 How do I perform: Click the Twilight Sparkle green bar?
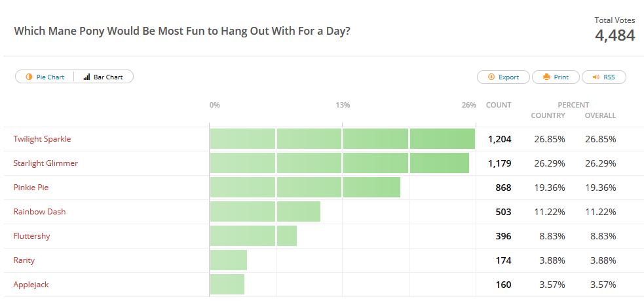pos(342,139)
